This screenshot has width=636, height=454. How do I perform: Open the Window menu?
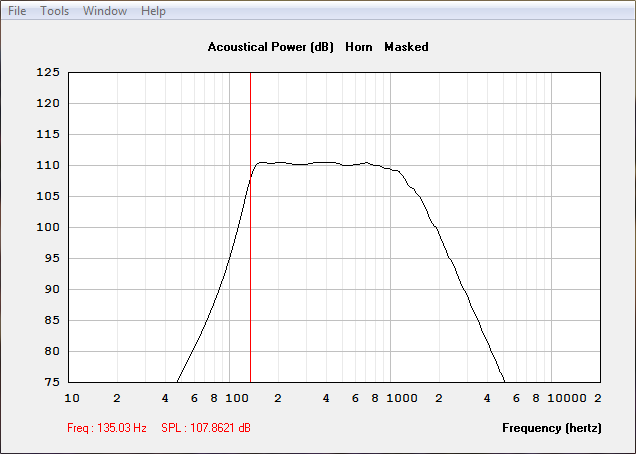point(105,11)
